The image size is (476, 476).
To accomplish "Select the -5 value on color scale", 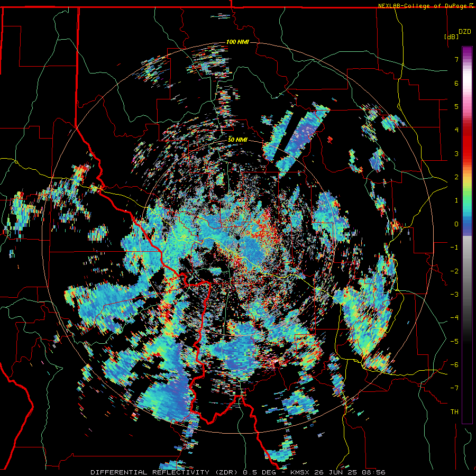I will point(454,341).
